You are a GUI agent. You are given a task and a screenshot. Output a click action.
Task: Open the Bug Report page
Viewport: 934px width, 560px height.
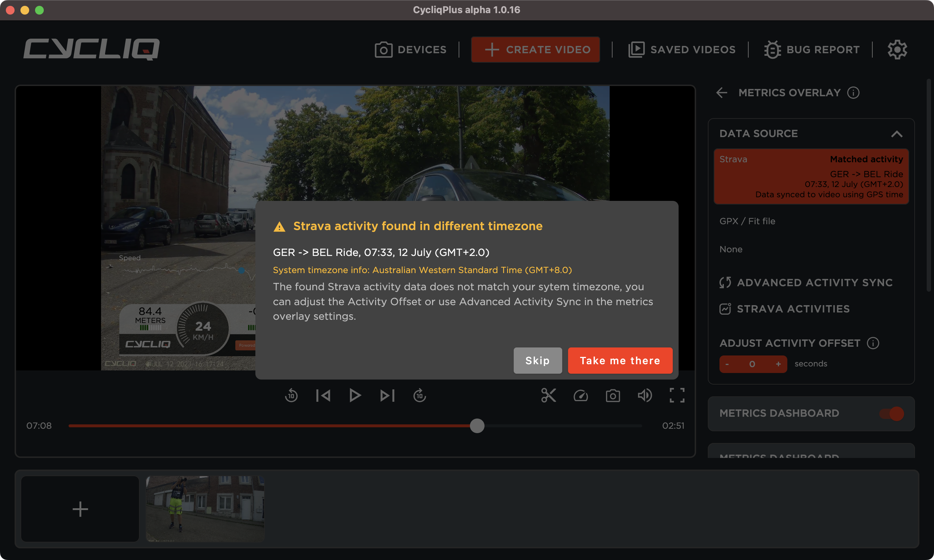(812, 50)
